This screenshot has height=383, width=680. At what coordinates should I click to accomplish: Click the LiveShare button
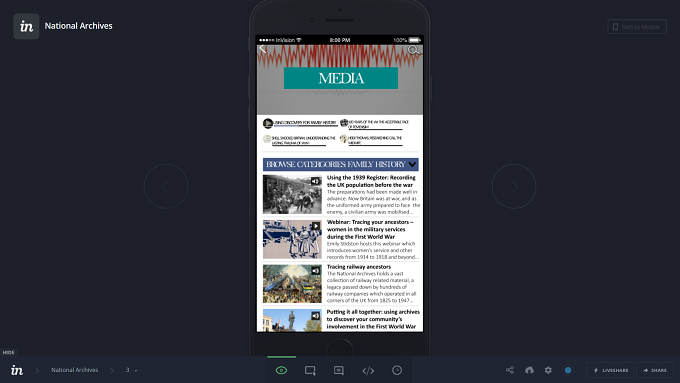pos(610,370)
